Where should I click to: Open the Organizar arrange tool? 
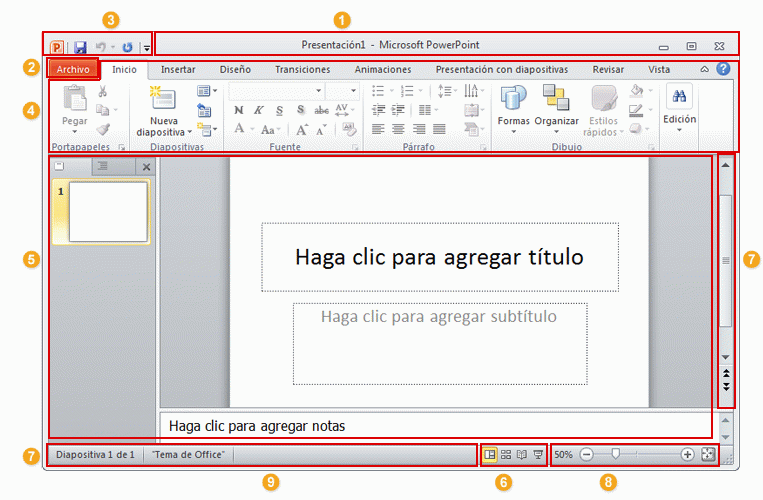pyautogui.click(x=556, y=100)
